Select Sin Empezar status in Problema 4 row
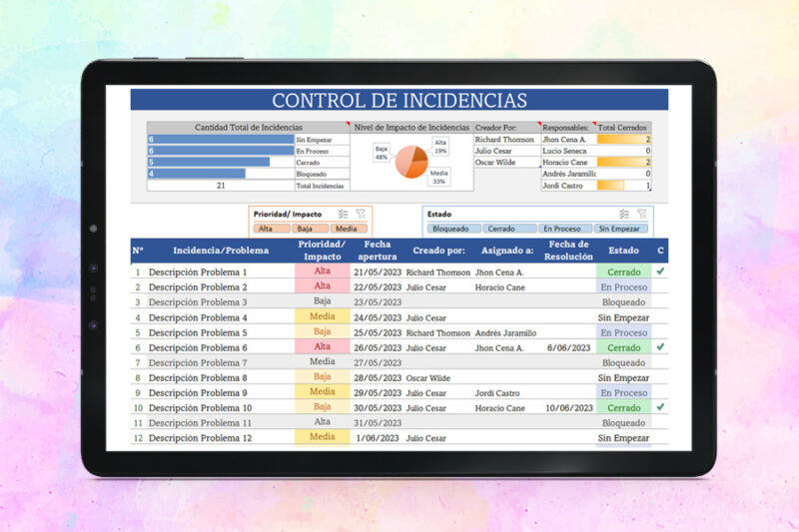799x532 pixels. 623,317
